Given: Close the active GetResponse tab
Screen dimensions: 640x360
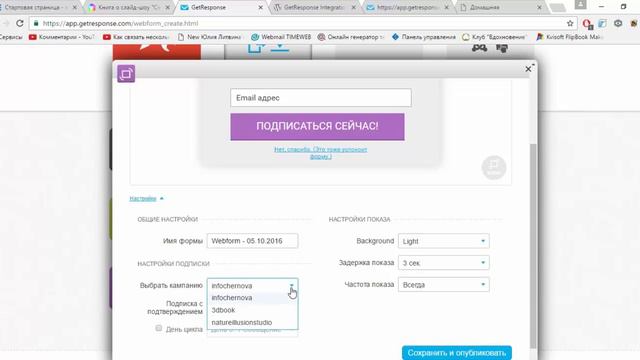Looking at the screenshot, I should pos(260,7).
